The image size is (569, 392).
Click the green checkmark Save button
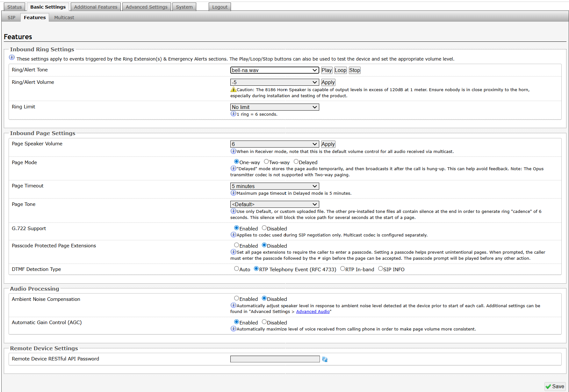tap(555, 386)
